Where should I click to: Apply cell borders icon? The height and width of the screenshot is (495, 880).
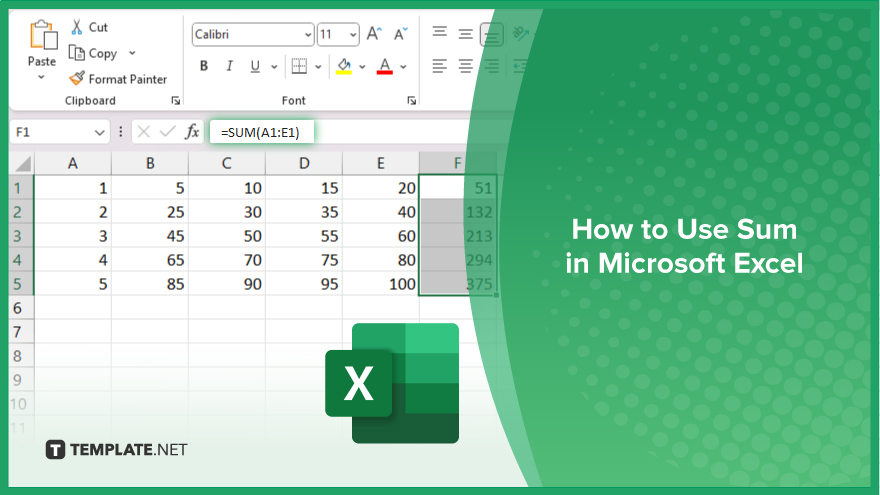pos(299,66)
